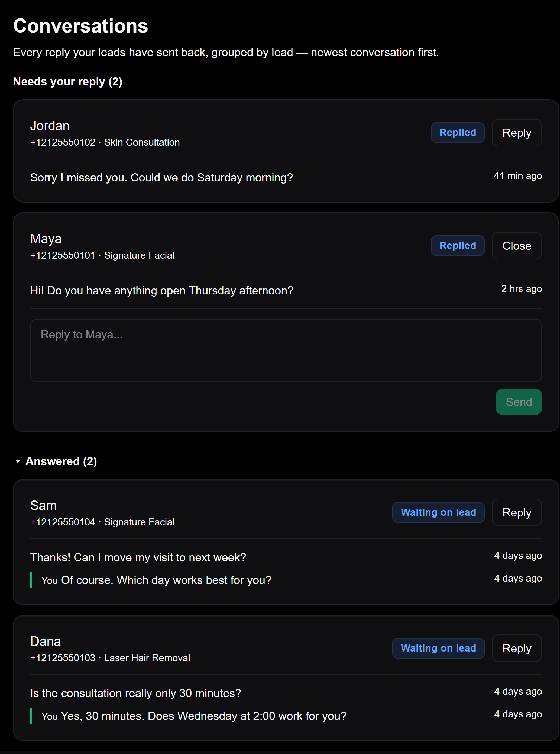Click Waiting on lead badge for Dana
Viewport: 560px width, 754px height.
tap(438, 648)
